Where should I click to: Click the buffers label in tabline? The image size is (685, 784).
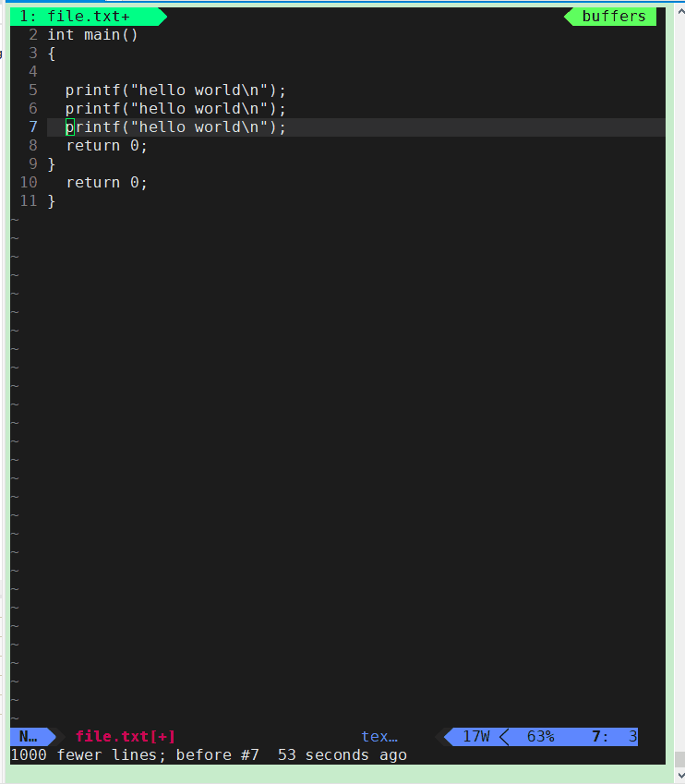coord(614,17)
